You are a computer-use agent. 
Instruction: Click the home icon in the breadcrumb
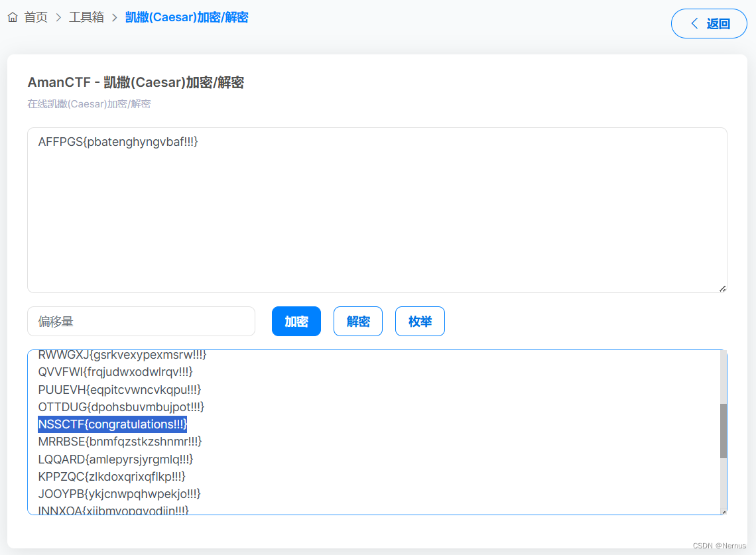(12, 17)
